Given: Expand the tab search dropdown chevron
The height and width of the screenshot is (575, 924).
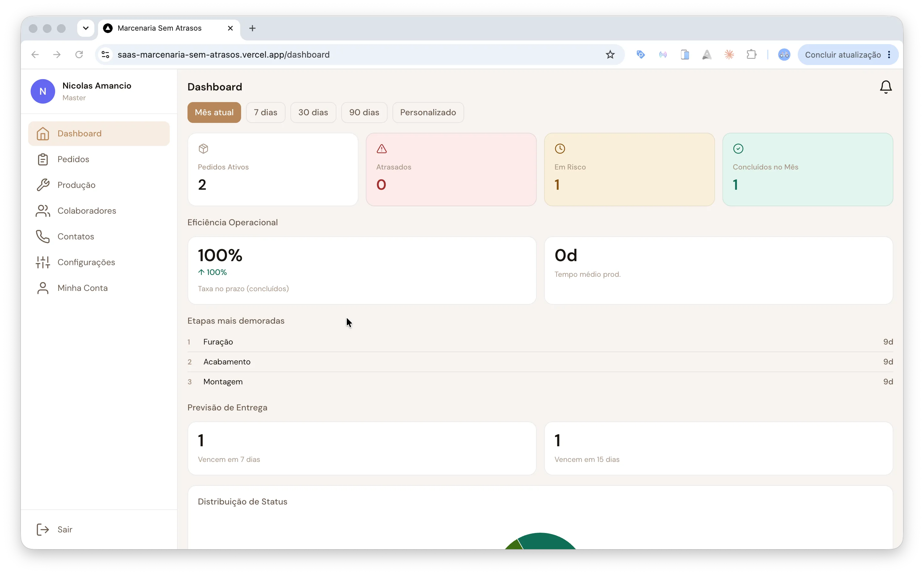Looking at the screenshot, I should point(85,28).
